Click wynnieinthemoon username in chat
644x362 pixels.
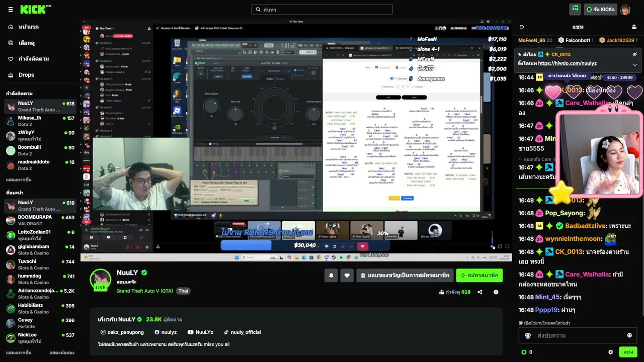coord(574,239)
